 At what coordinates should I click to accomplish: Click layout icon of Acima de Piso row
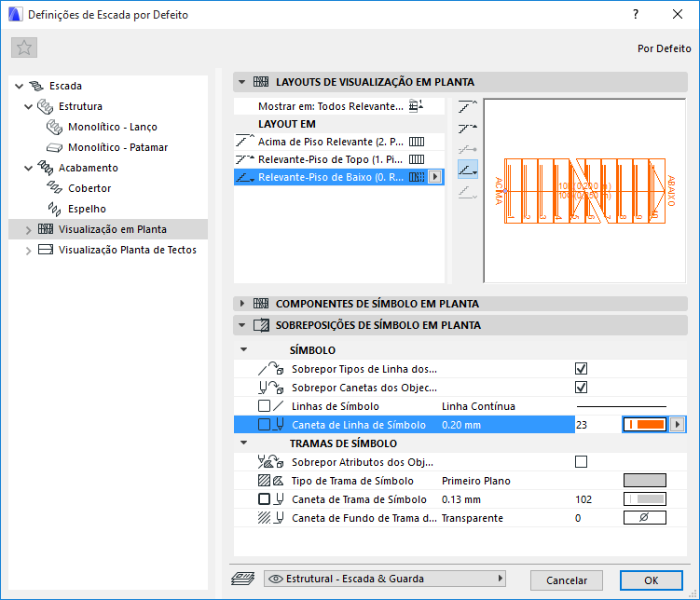pos(417,142)
